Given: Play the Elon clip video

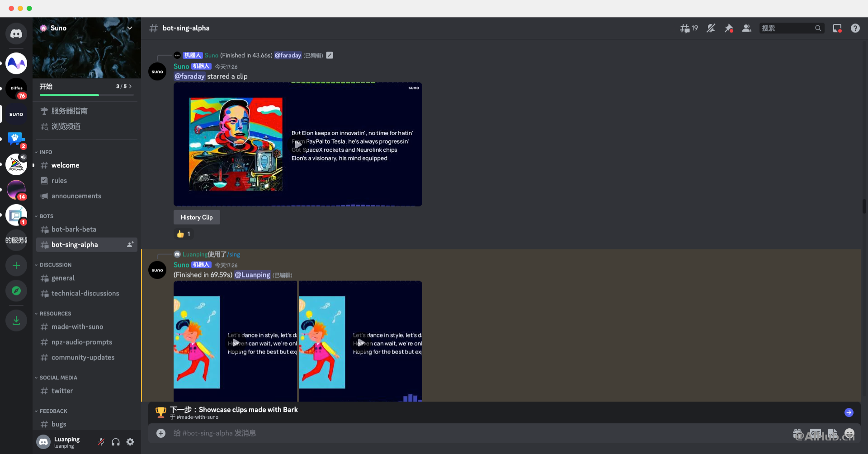Looking at the screenshot, I should pyautogui.click(x=298, y=145).
